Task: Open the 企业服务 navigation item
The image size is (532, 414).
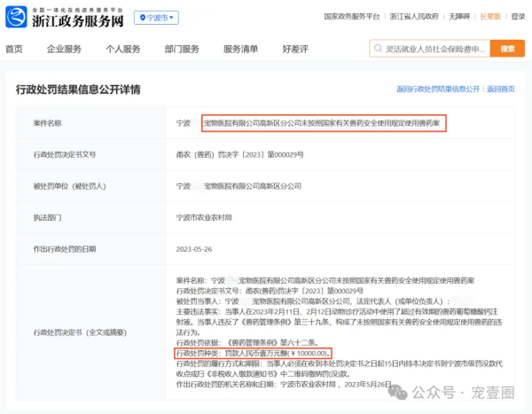Action: 64,50
